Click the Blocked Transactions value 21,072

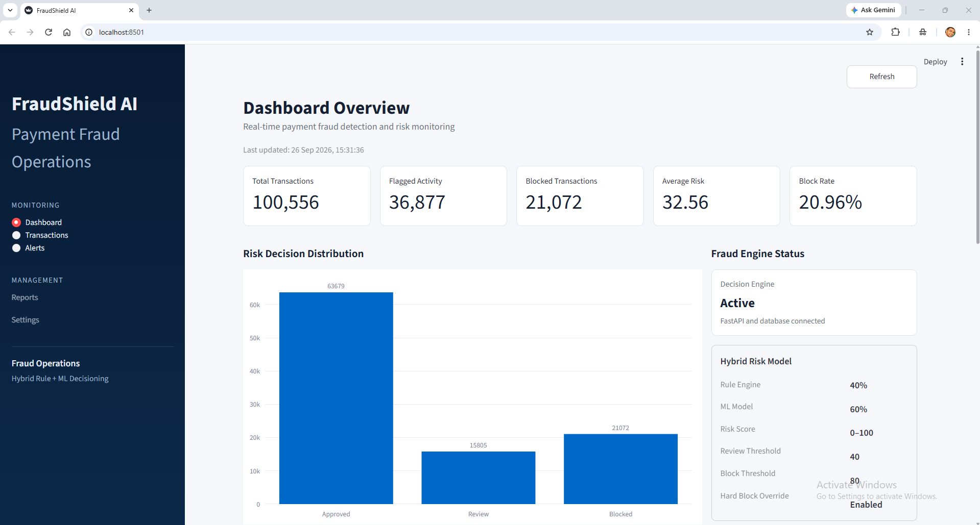[x=554, y=203]
